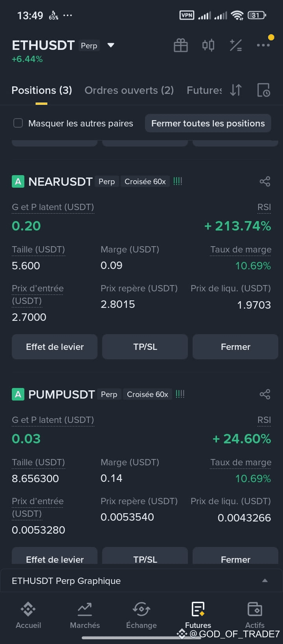Open the plus/minus calculator icon

click(235, 45)
